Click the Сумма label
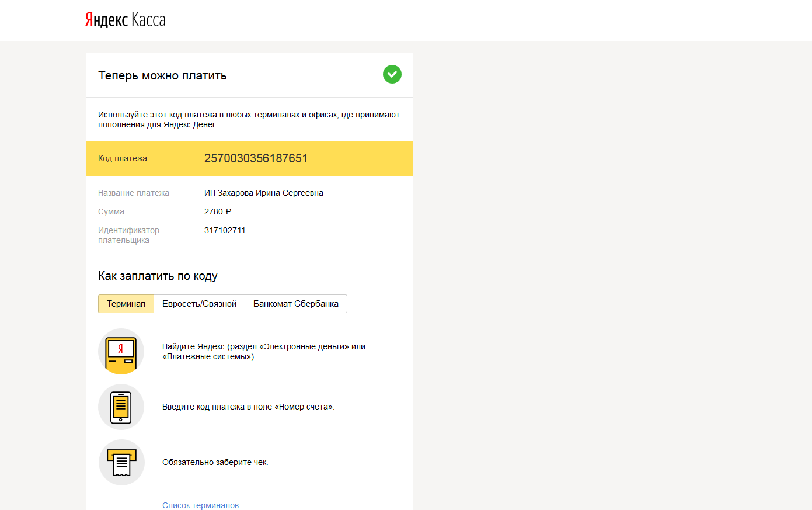The width and height of the screenshot is (812, 510). 111,211
